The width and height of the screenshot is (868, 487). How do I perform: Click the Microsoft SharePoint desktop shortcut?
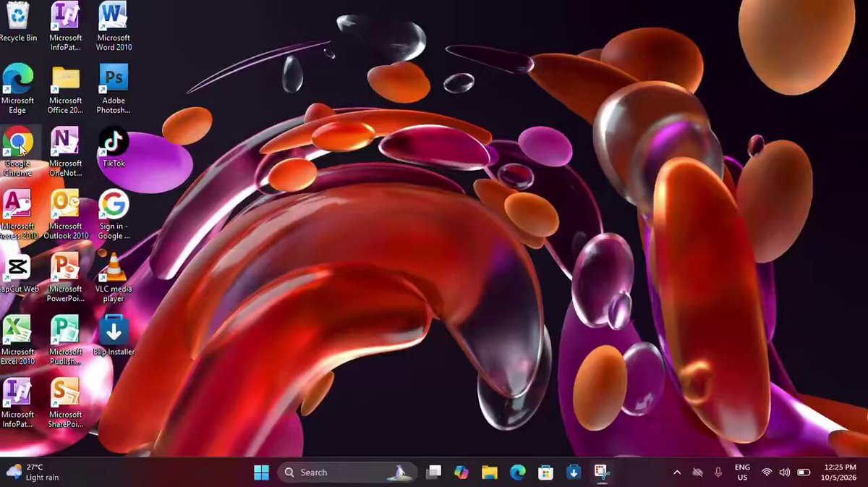pos(66,404)
